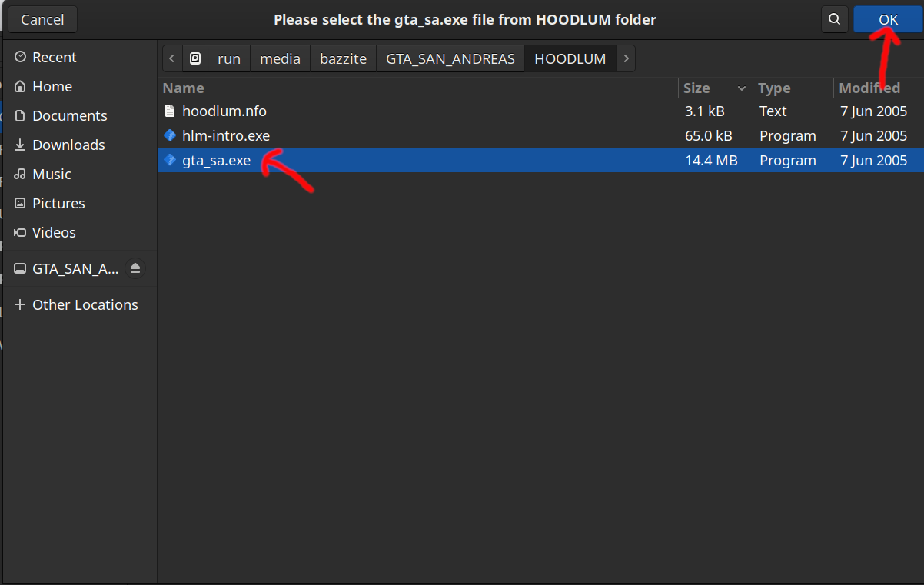Open Other Locations in sidebar

[x=80, y=304]
